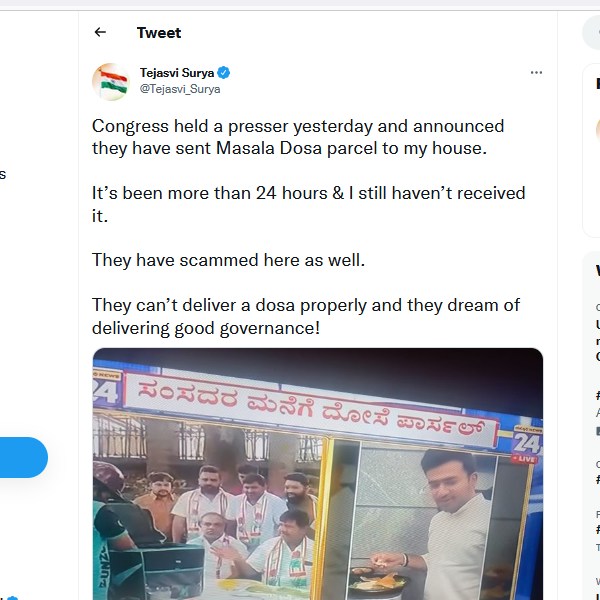This screenshot has width=600, height=600.
Task: Click the "Congress held a presser" paragraph
Action: click(x=298, y=138)
